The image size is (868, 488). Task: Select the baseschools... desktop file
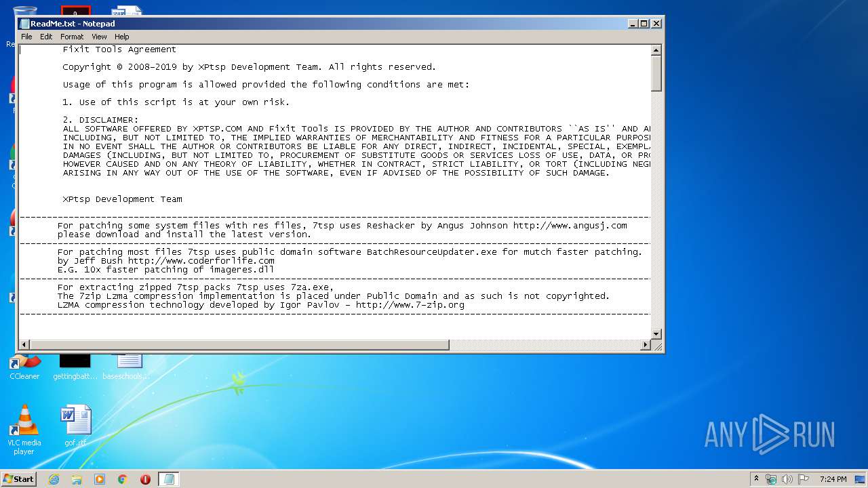point(127,368)
